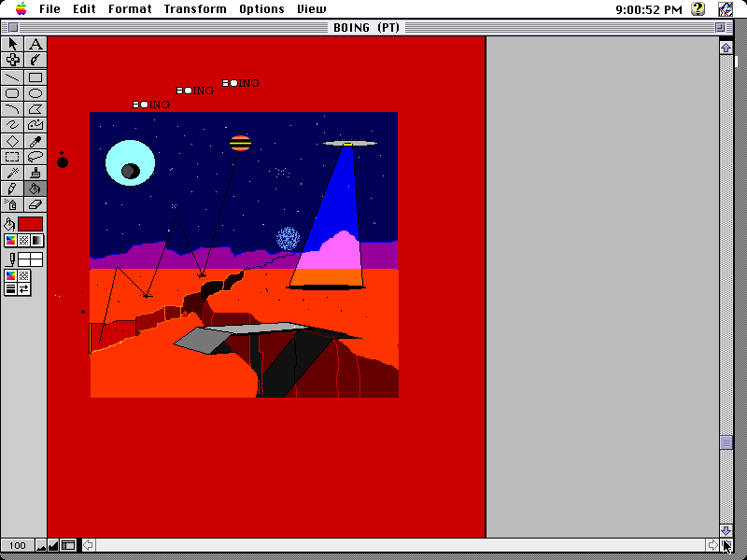Open the pen color palette
747x560 pixels.
point(10,276)
